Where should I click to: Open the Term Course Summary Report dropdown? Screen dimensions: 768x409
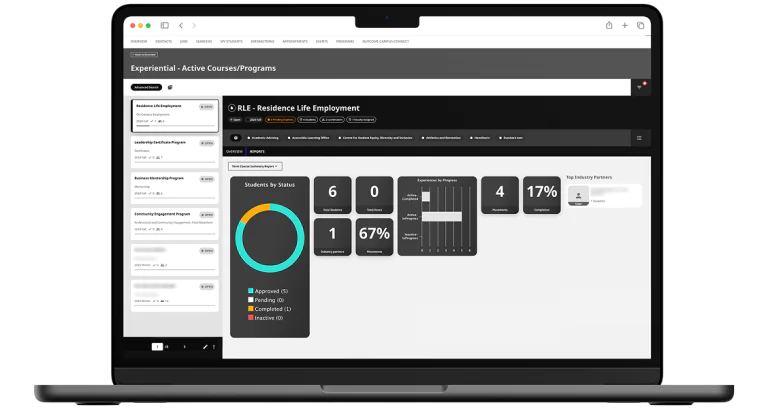255,167
